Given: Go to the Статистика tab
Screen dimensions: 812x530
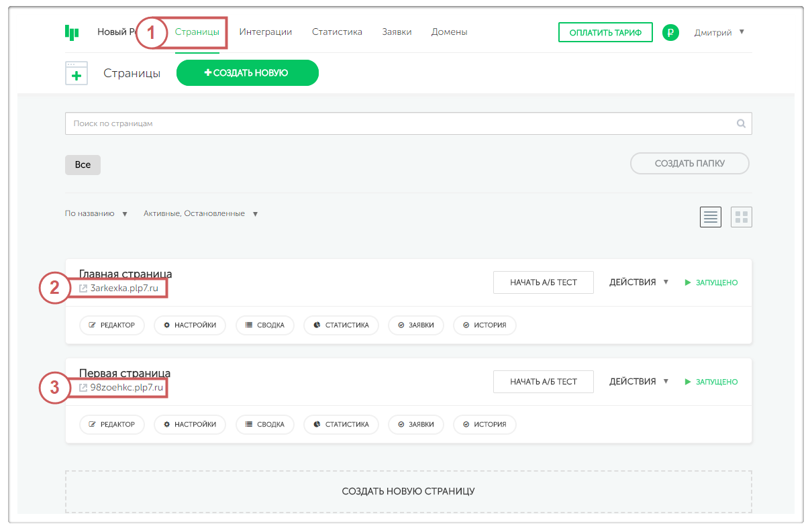Looking at the screenshot, I should (x=337, y=32).
